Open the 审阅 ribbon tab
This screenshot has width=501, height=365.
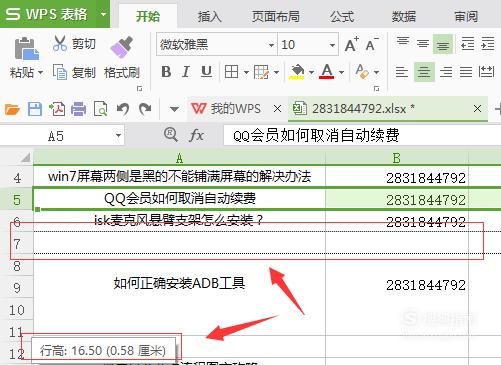[466, 16]
